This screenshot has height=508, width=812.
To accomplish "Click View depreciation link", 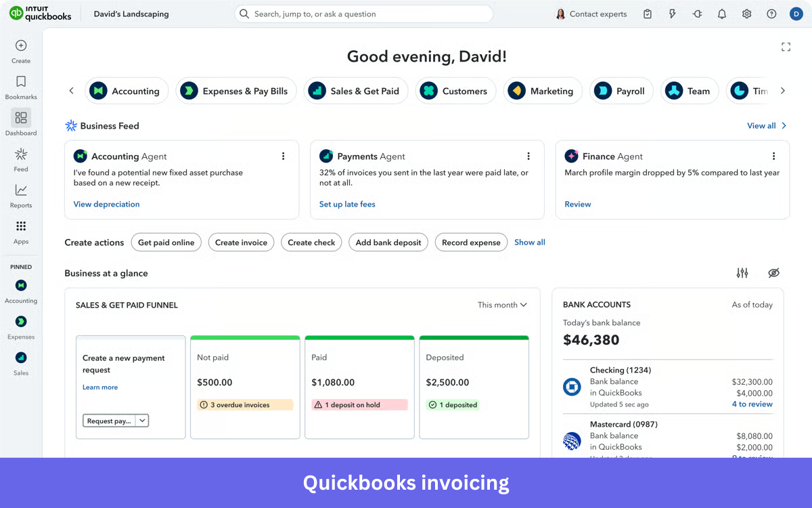I will [106, 204].
